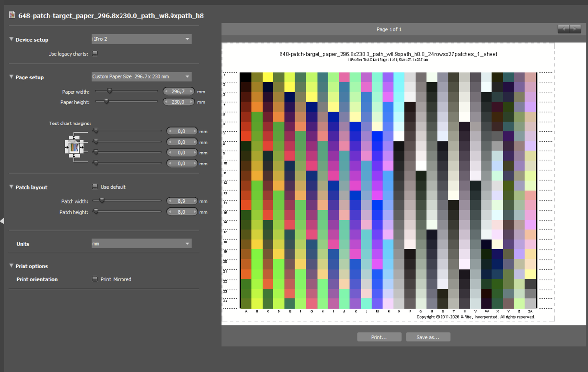The height and width of the screenshot is (372, 588).
Task: Go to the next chart page arrow
Action: tap(575, 29)
